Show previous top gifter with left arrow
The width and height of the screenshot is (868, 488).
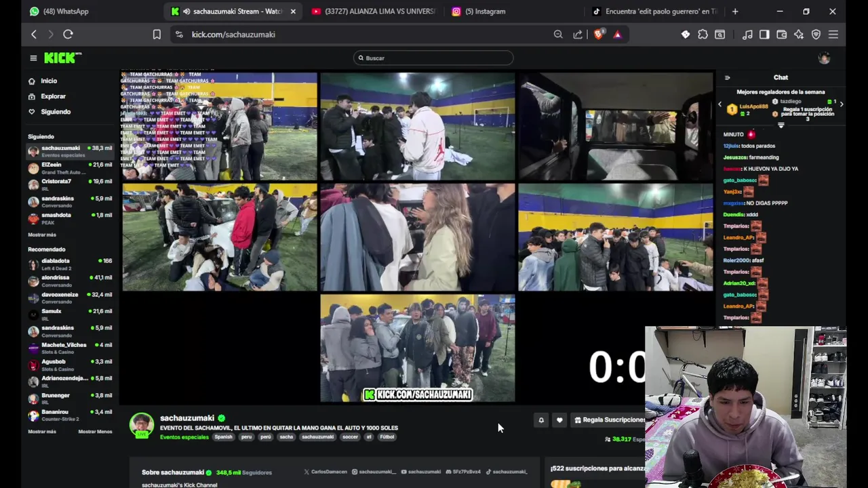pos(720,104)
